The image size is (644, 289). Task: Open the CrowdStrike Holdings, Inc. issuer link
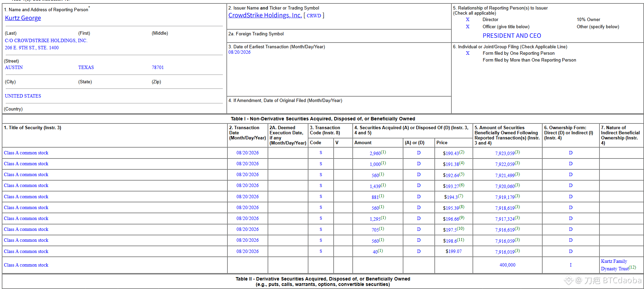[x=265, y=15]
